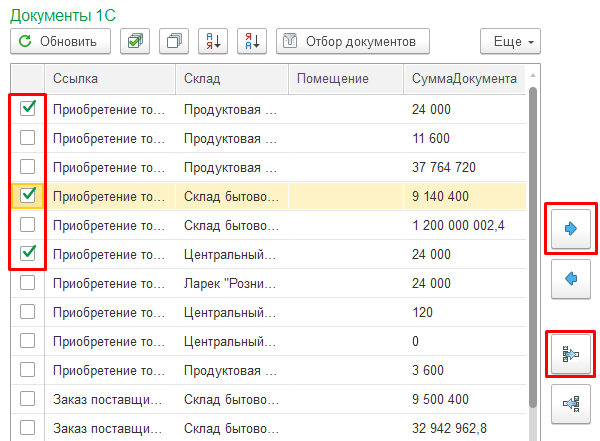Click the table's vertical scrollbar

click(533, 247)
